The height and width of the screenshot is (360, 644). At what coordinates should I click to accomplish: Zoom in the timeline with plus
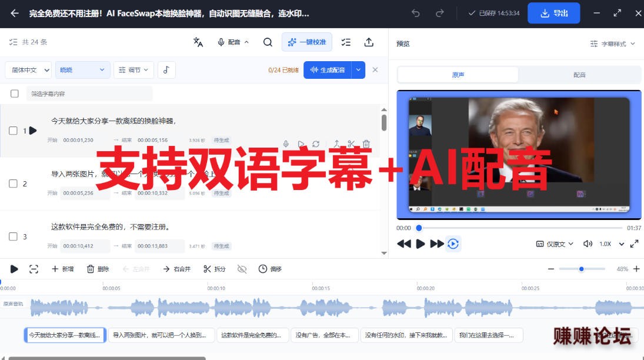pos(636,269)
